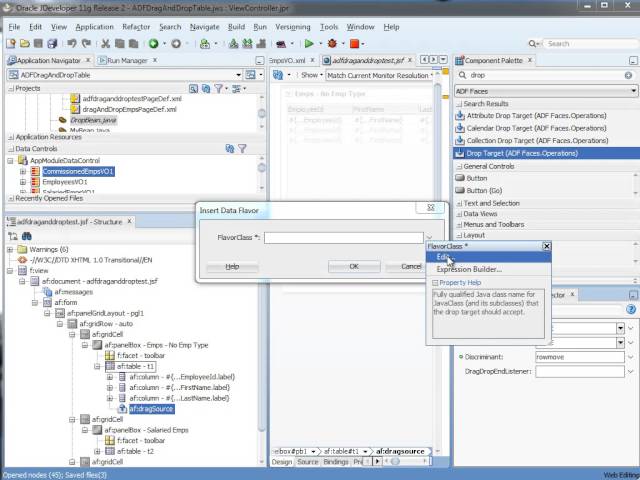
Task: Collapse the af:table - t1 node
Action: click(98, 367)
